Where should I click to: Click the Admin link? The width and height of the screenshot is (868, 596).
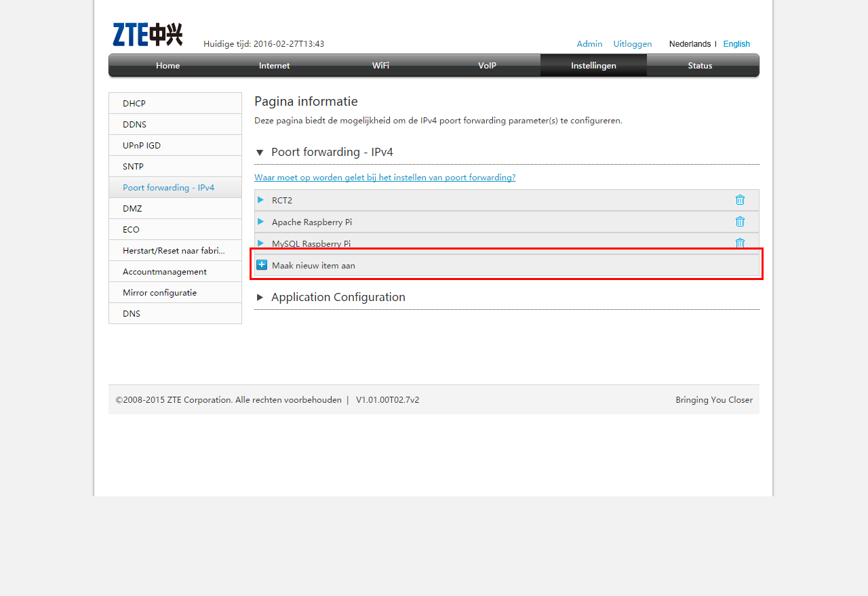(589, 43)
